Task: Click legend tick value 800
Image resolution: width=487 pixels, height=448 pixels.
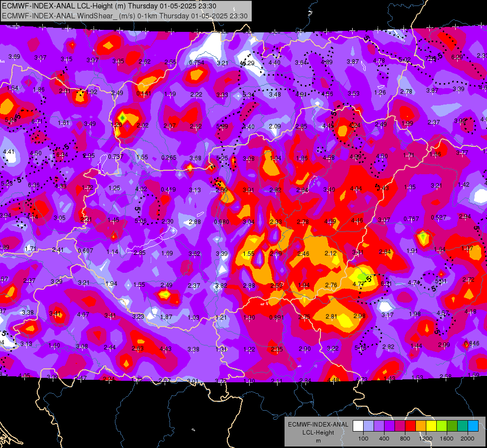Action: (x=405, y=439)
